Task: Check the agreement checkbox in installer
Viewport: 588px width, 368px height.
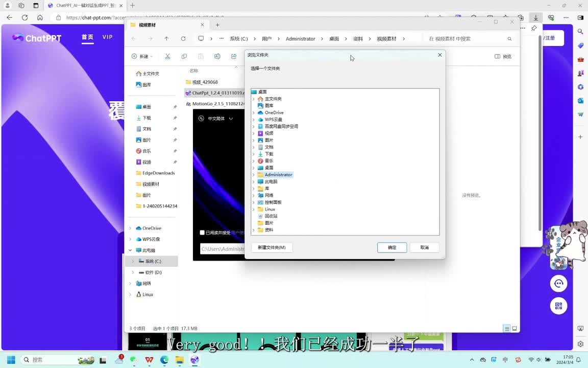Action: (x=202, y=233)
